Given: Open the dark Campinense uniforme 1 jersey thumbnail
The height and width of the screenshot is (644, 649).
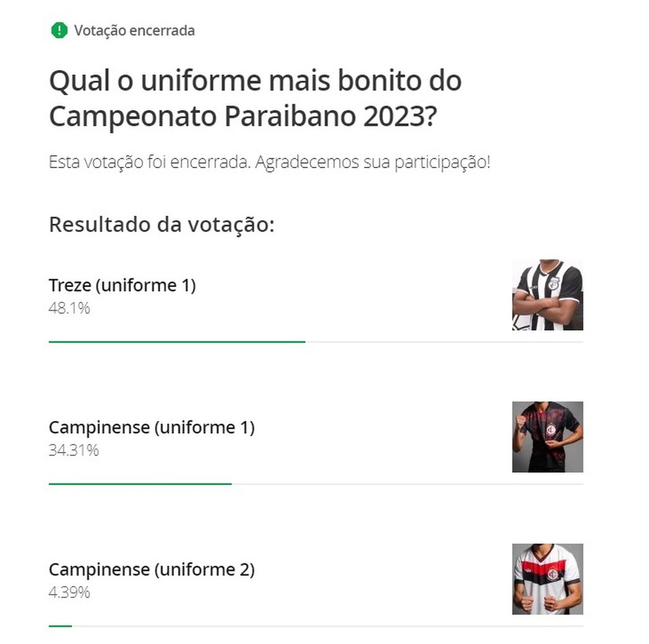Looking at the screenshot, I should tap(547, 437).
